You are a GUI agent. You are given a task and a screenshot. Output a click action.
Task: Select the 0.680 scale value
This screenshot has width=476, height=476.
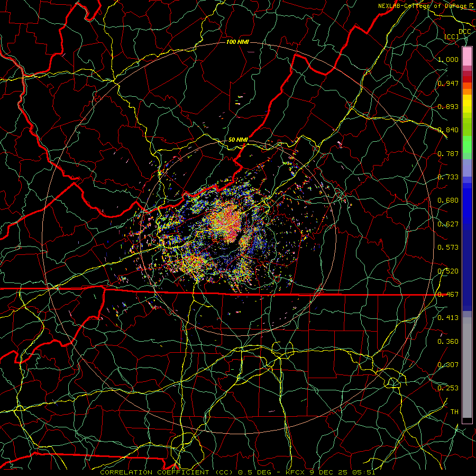click(448, 200)
